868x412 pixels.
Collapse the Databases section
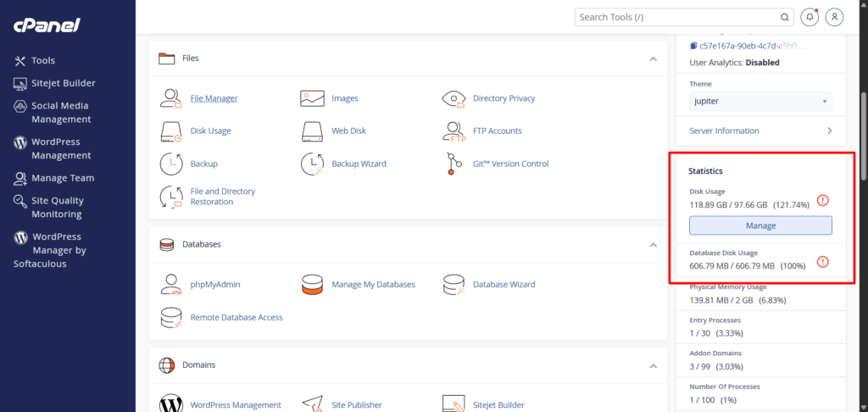653,244
